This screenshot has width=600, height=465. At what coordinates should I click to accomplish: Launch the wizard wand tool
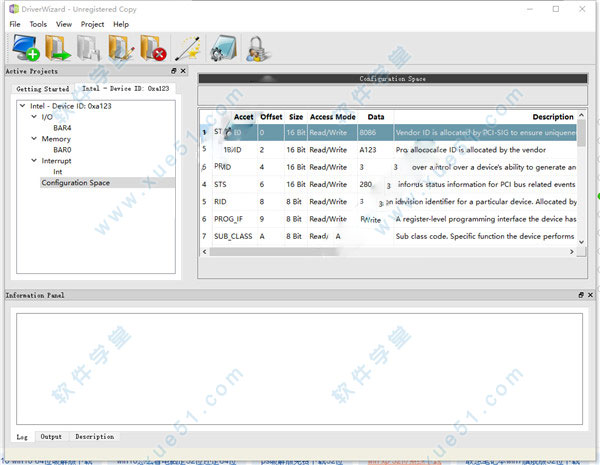click(x=187, y=48)
